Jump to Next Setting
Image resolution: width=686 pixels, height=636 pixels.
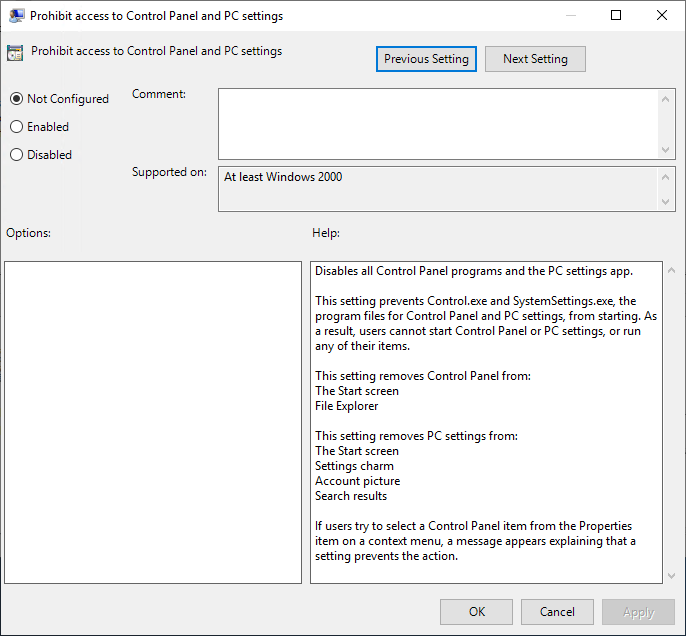coord(535,59)
